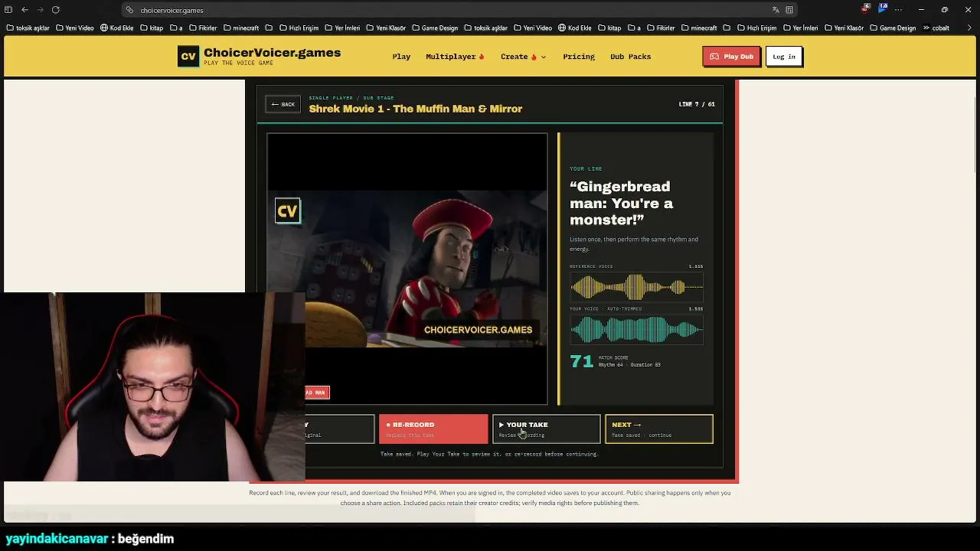Click the match score "71"
Image resolution: width=980 pixels, height=551 pixels.
582,361
